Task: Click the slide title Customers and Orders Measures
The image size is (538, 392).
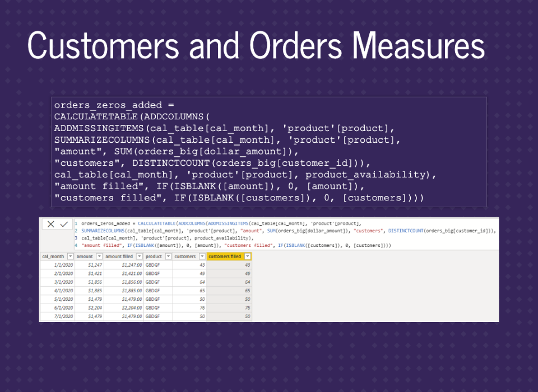Action: pos(256,45)
